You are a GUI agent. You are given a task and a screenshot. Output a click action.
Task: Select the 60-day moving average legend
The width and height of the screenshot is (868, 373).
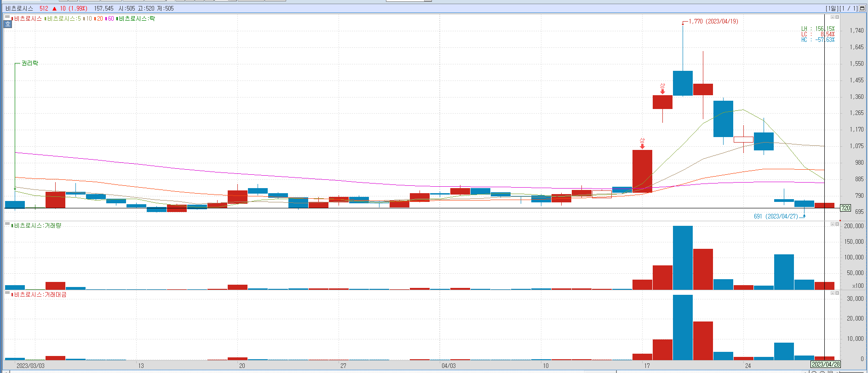point(111,19)
